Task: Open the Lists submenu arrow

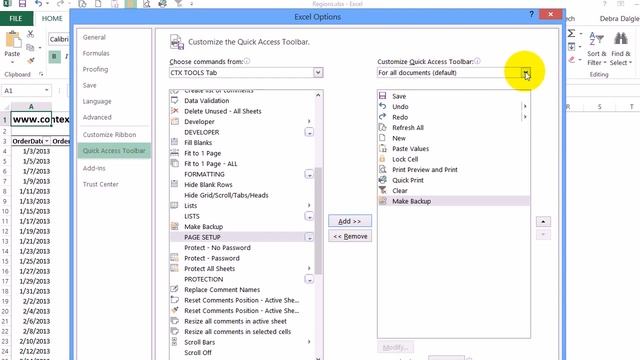Action: tap(309, 205)
